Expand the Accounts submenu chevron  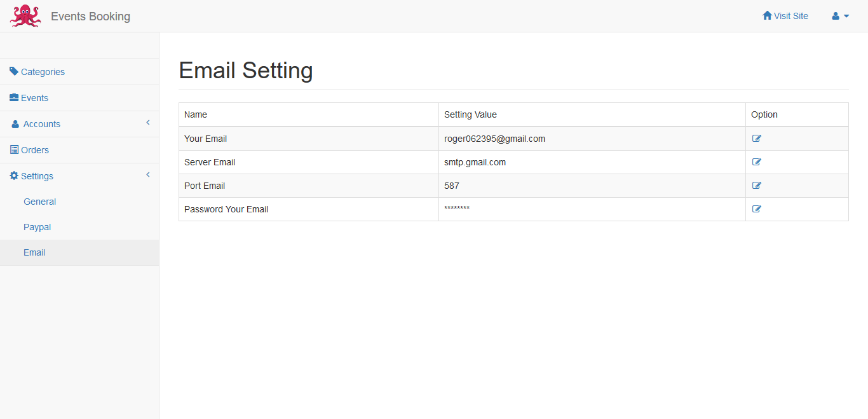tap(148, 123)
